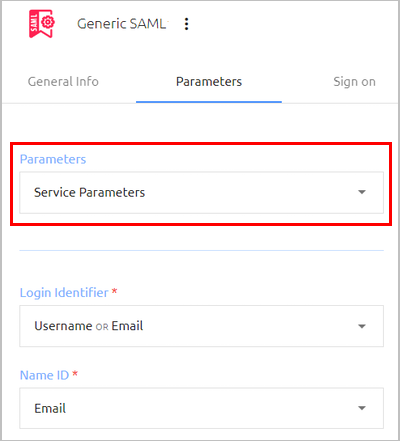Click the blue Parameters label above dropdown
The image size is (400, 441).
pyautogui.click(x=53, y=159)
